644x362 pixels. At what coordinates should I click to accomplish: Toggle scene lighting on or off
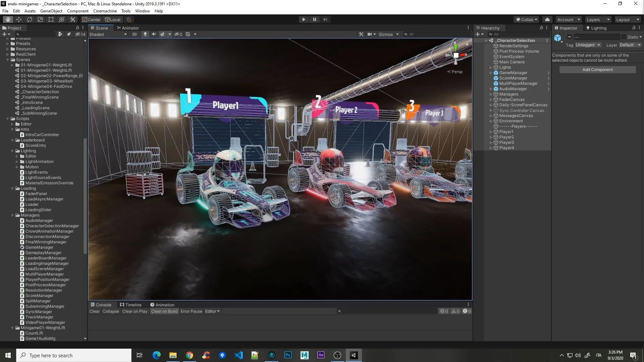click(x=145, y=34)
